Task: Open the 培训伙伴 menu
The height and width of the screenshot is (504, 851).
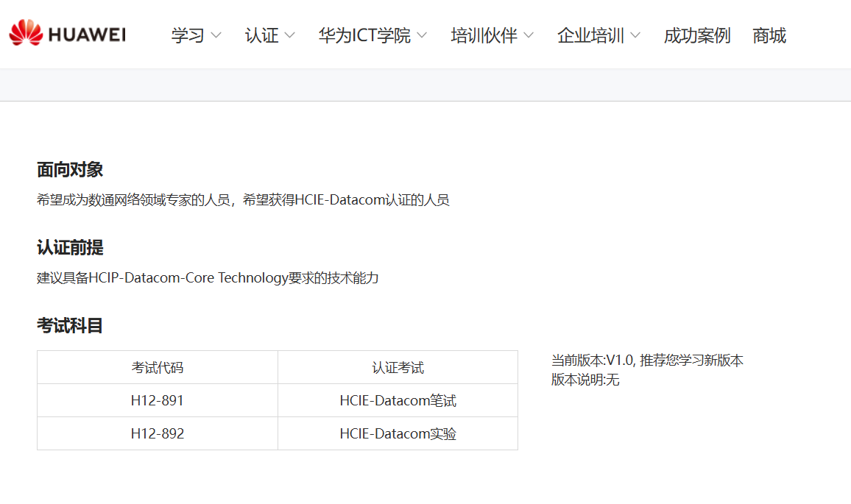Action: [x=484, y=36]
